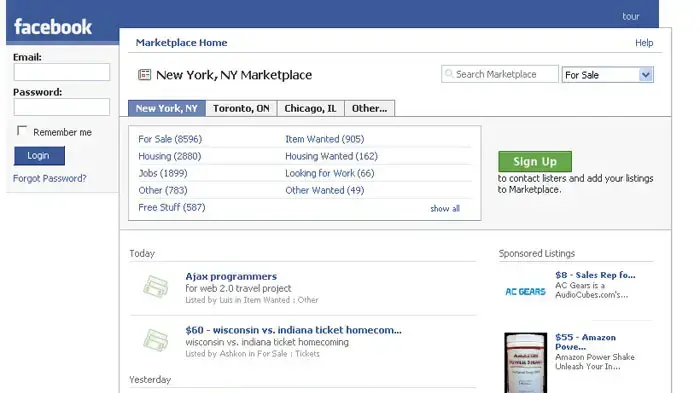This screenshot has height=393, width=700.
Task: Open the Looking for Work (66) category
Action: point(329,173)
